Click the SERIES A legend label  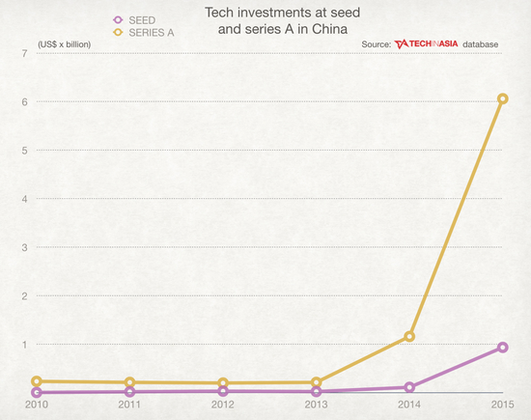[x=152, y=33]
